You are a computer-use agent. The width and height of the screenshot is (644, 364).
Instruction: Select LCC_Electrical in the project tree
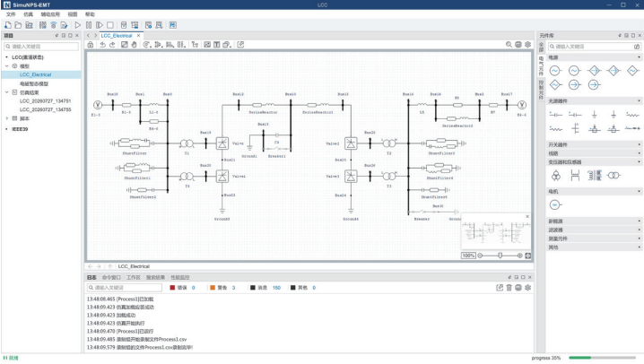(x=35, y=74)
